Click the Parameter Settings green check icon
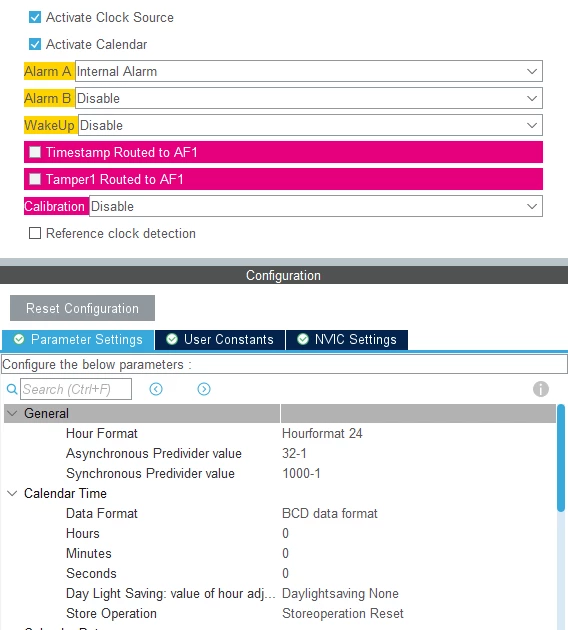Image resolution: width=568 pixels, height=630 pixels. tap(19, 339)
